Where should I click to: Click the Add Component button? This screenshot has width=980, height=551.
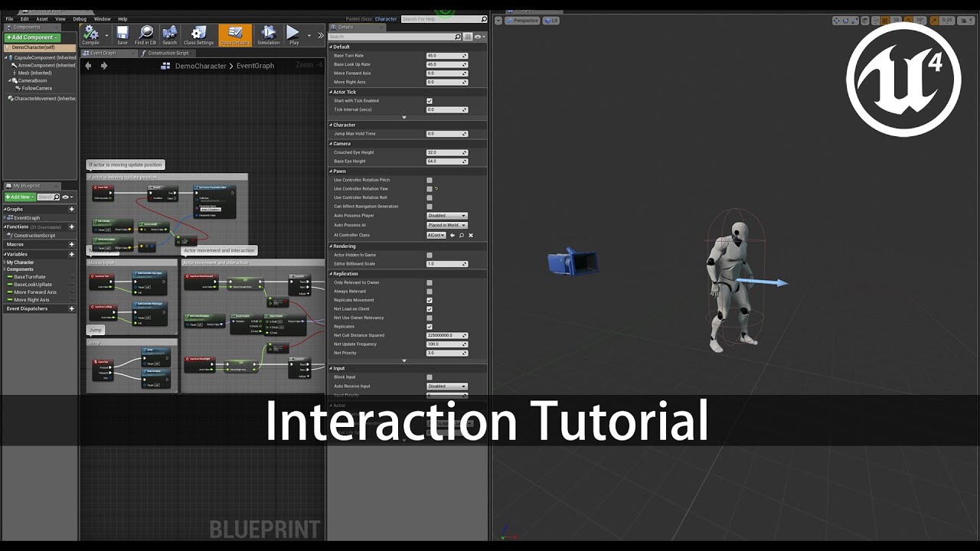point(32,37)
